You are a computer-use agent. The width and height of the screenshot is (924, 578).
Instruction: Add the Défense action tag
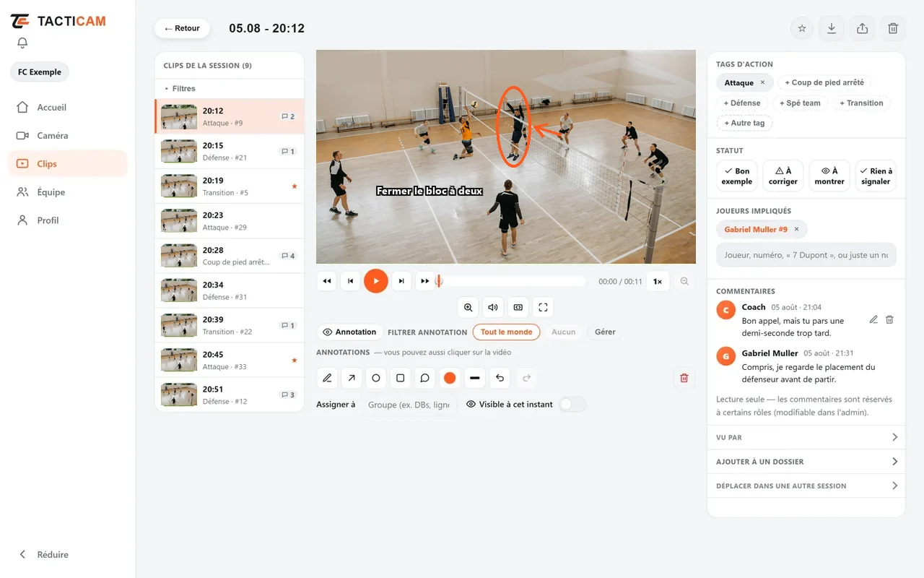click(742, 103)
